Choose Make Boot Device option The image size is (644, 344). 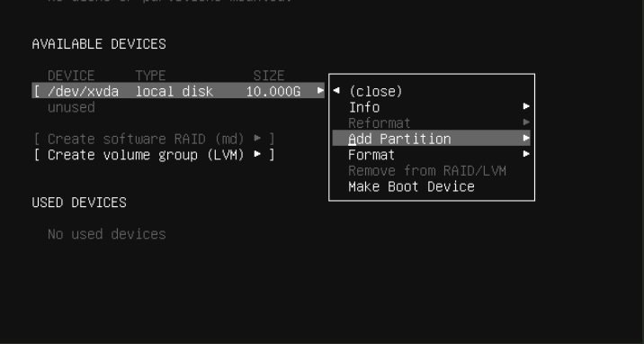coord(411,186)
